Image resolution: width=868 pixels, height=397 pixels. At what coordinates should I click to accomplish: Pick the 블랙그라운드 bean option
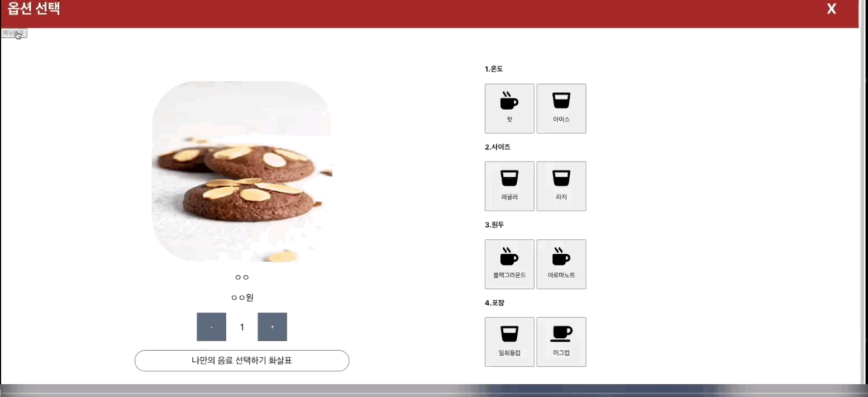click(x=509, y=264)
